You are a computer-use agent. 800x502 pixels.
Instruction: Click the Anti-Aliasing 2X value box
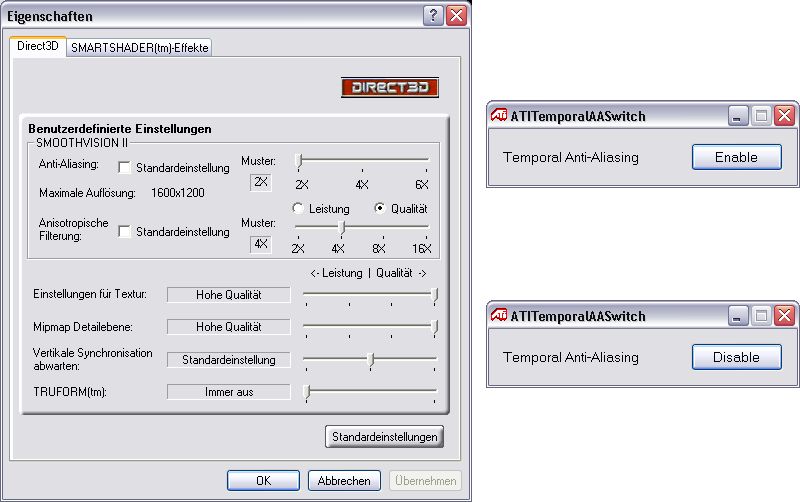click(261, 182)
